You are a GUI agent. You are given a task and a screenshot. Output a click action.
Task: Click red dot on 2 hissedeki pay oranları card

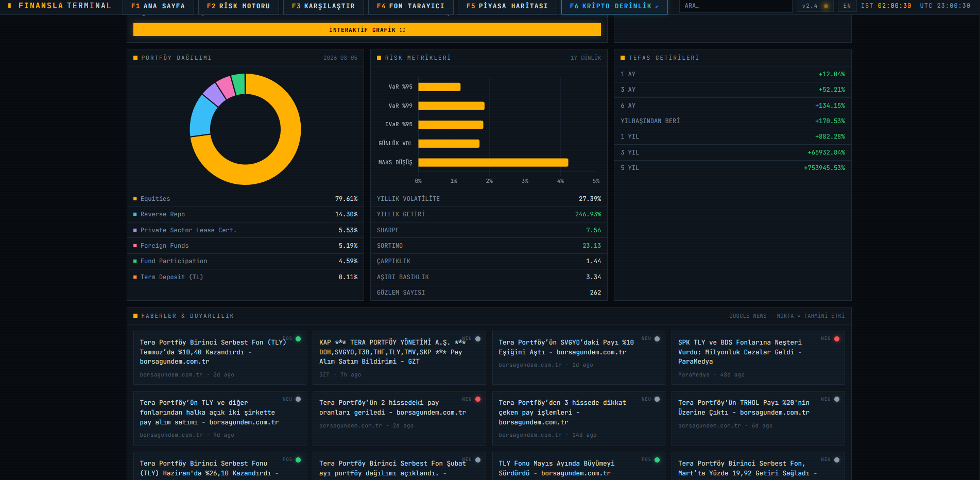tap(478, 399)
